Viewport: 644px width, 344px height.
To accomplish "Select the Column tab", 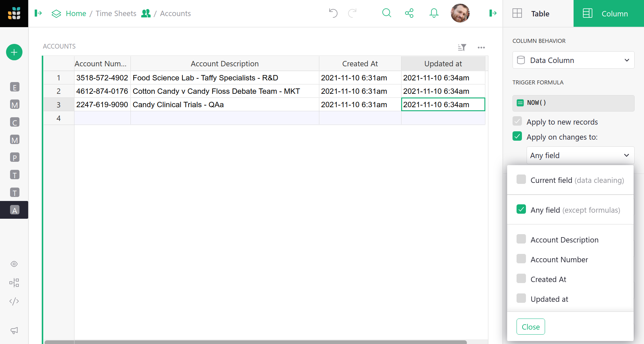I will [x=608, y=13].
